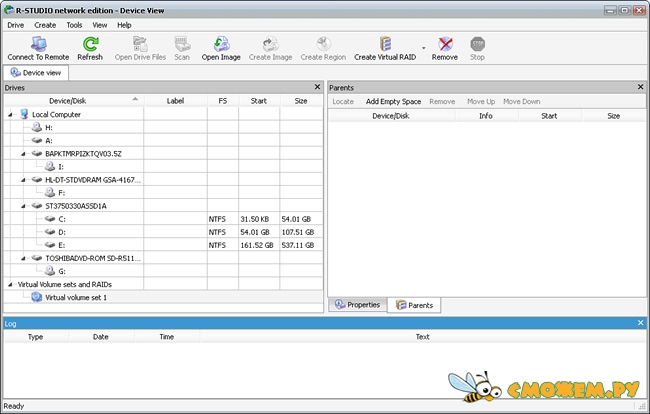650x414 pixels.
Task: Select the Local Computer icon
Action: [24, 114]
